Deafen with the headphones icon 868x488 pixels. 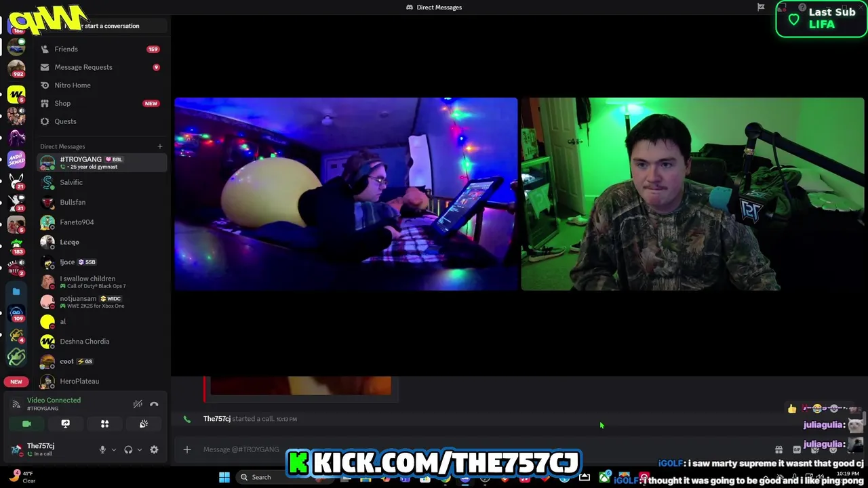point(128,449)
